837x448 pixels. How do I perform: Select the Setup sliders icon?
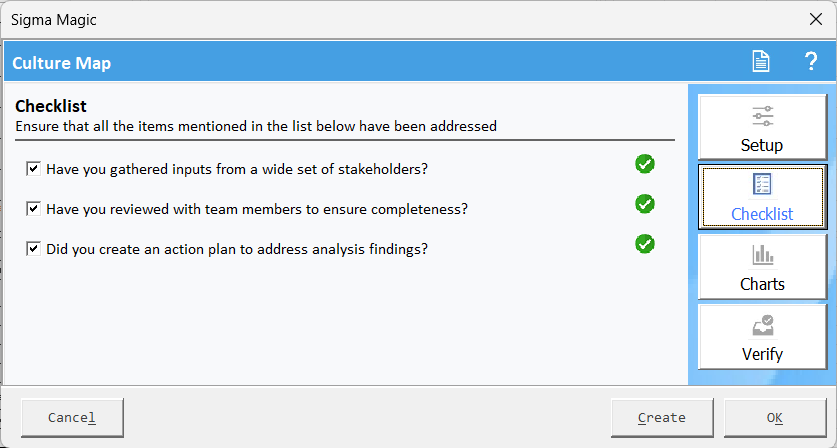click(762, 116)
